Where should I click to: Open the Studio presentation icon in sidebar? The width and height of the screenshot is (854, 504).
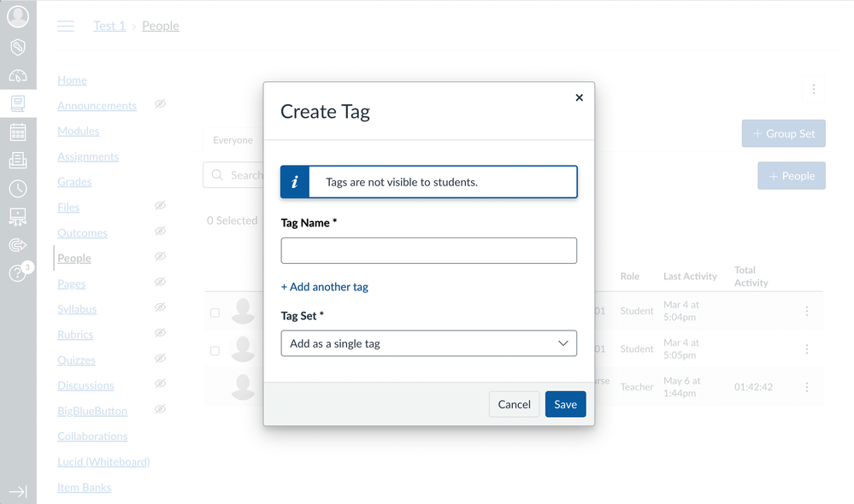pos(18,217)
